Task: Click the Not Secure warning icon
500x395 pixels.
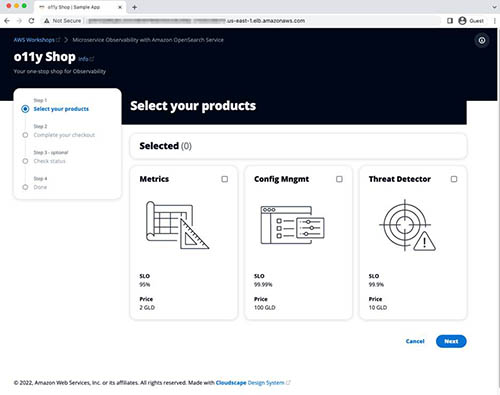Action: tap(47, 21)
